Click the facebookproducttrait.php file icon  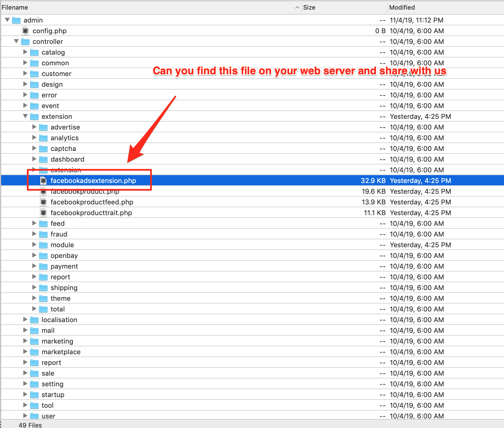click(43, 213)
